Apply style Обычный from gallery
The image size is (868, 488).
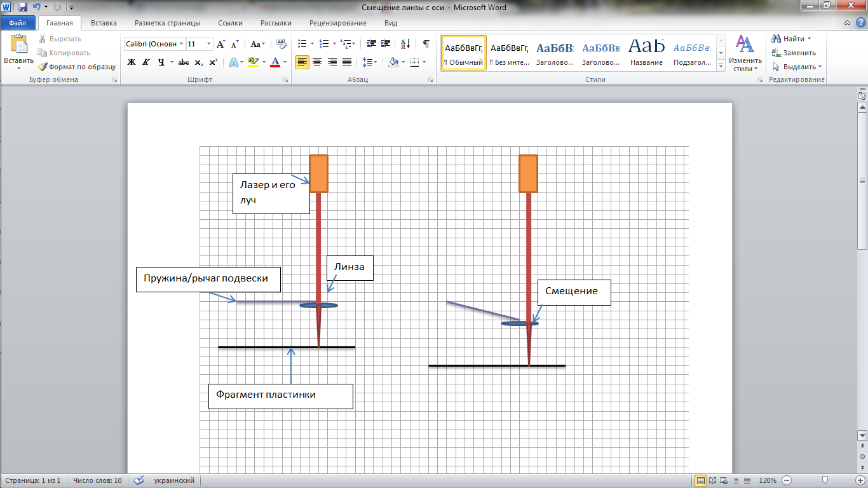click(464, 53)
